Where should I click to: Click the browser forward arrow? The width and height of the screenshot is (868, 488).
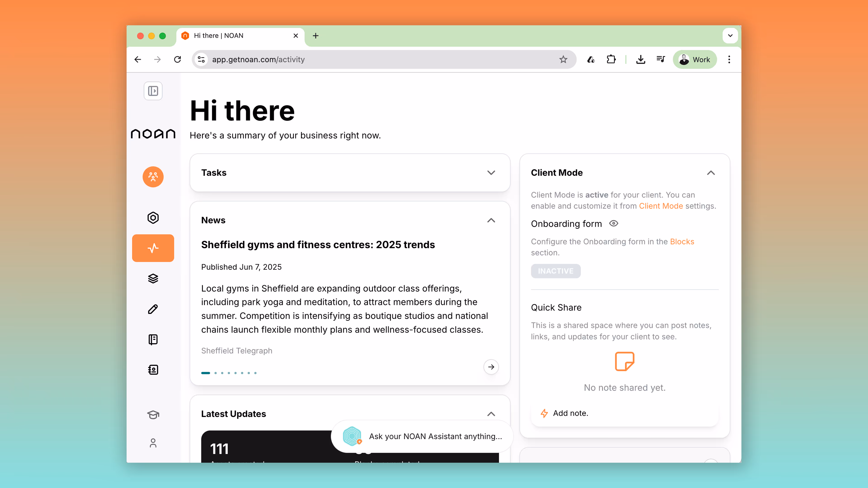(157, 60)
